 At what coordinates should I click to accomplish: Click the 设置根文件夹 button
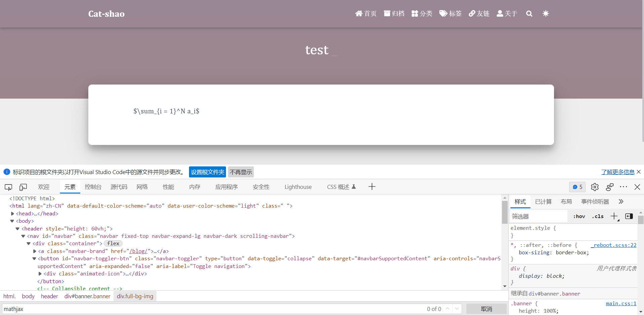click(207, 172)
